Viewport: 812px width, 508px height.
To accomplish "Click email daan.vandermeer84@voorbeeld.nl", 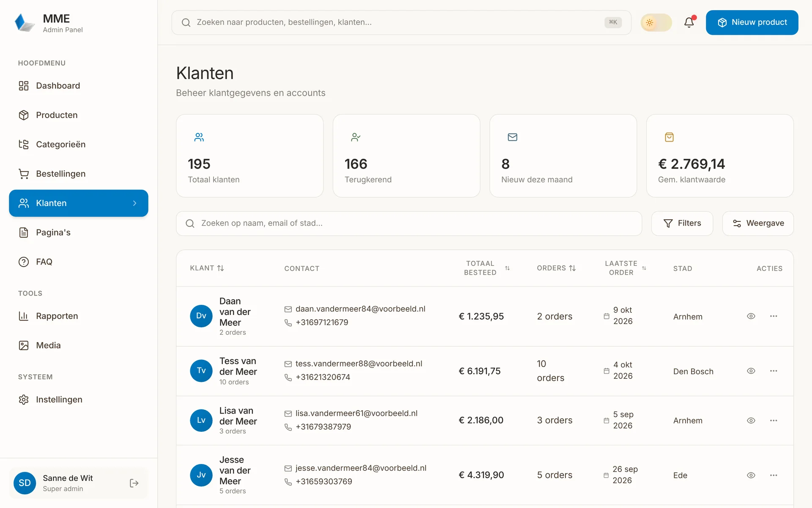I will coord(360,309).
